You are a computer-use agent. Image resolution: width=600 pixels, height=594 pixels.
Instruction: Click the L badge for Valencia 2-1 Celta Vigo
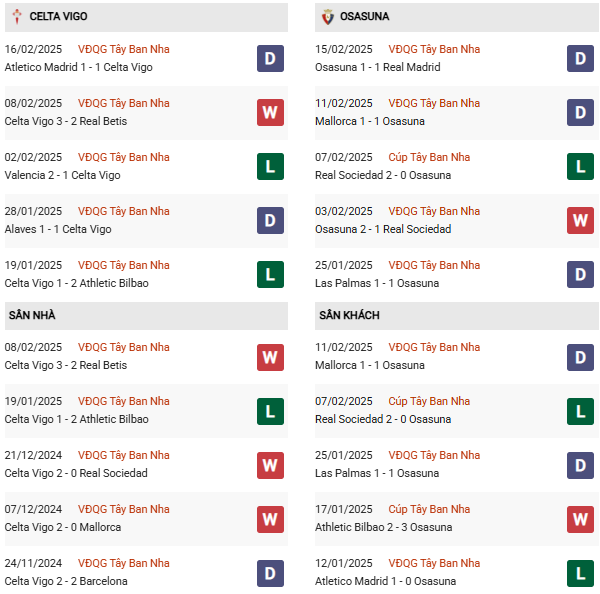point(270,167)
